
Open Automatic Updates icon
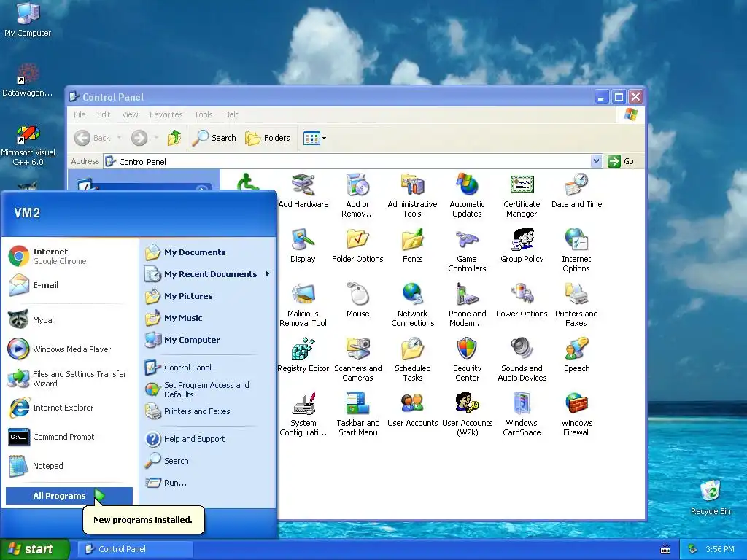pos(467,195)
